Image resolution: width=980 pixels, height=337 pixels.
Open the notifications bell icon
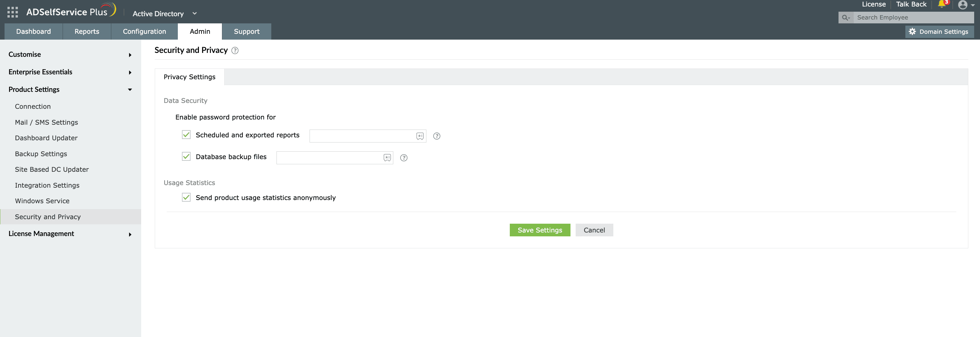click(942, 4)
